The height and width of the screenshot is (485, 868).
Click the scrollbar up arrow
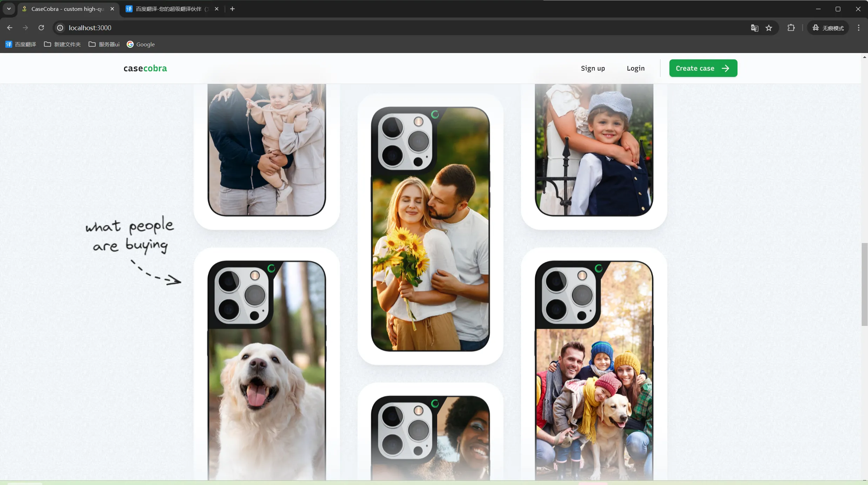[864, 57]
